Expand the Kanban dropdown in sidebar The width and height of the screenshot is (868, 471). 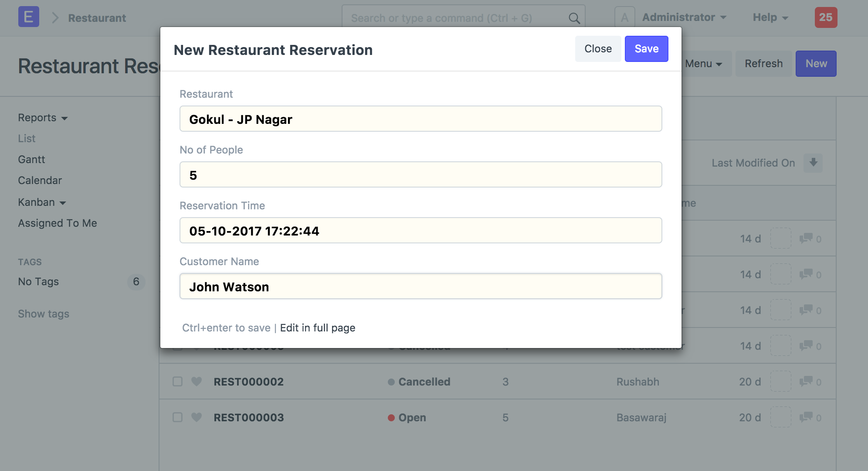click(x=42, y=202)
